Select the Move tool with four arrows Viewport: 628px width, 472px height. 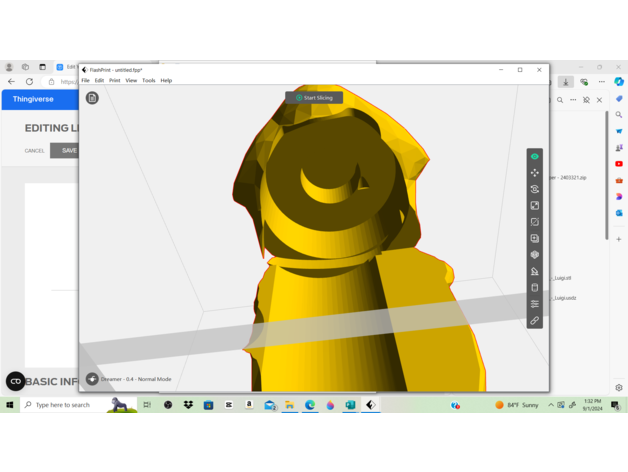534,173
